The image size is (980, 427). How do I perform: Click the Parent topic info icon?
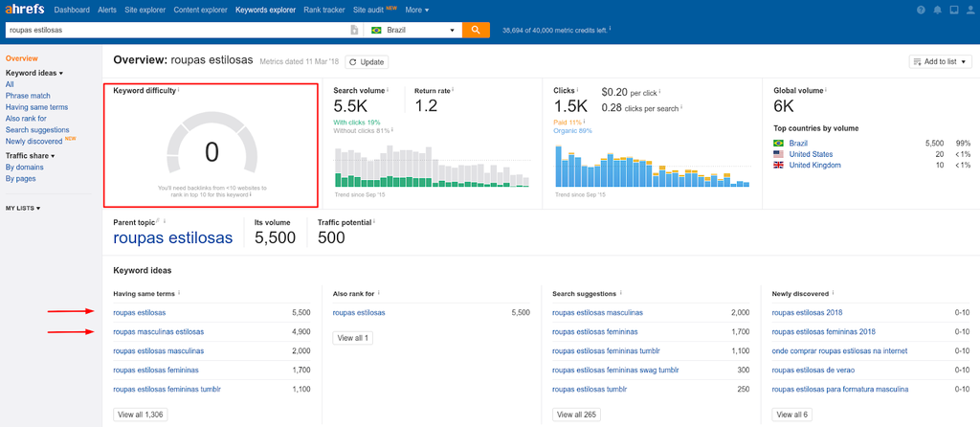pyautogui.click(x=165, y=221)
